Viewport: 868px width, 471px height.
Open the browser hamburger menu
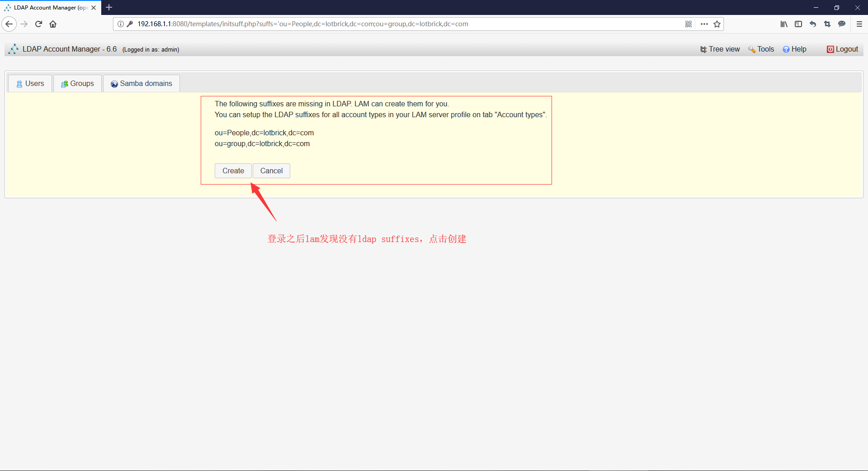(x=859, y=24)
